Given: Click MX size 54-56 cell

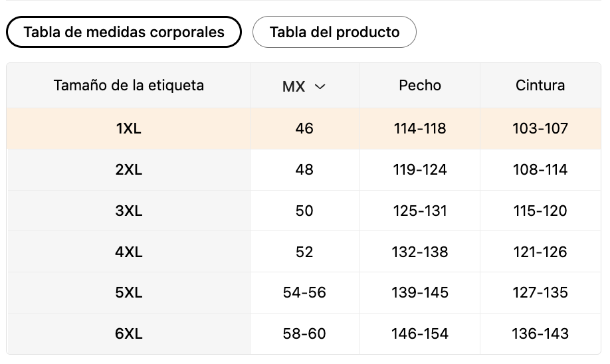Looking at the screenshot, I should tap(304, 292).
